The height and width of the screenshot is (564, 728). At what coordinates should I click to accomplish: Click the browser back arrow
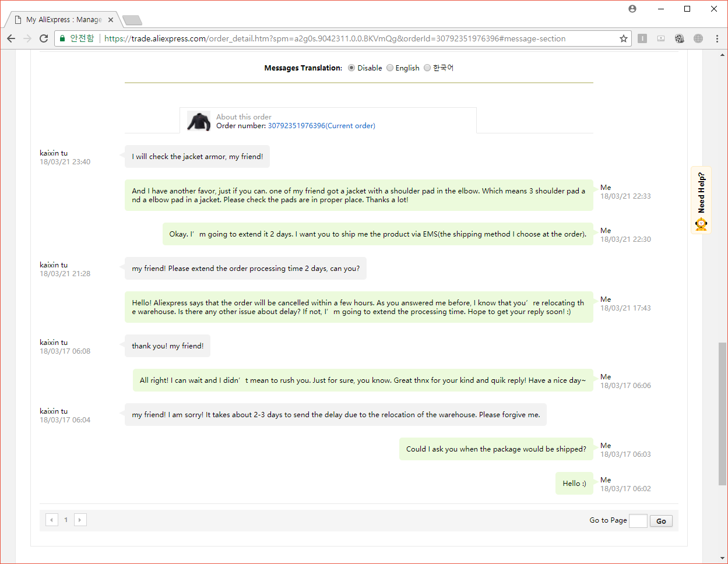(11, 38)
